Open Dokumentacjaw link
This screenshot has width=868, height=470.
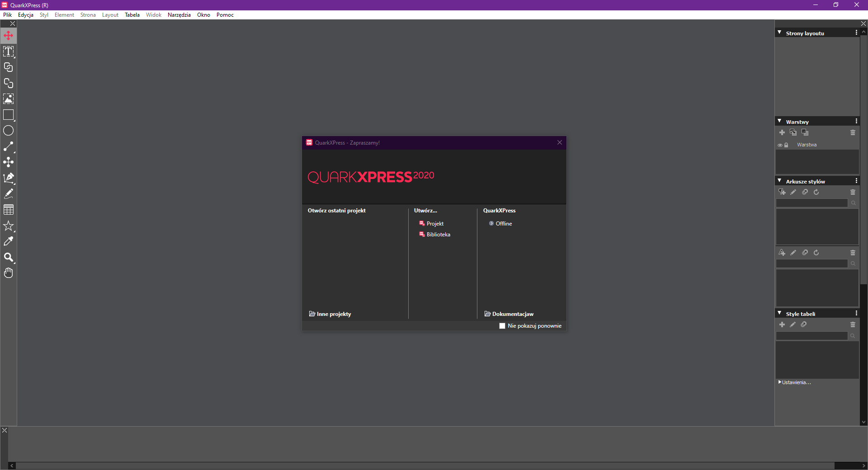[509, 314]
